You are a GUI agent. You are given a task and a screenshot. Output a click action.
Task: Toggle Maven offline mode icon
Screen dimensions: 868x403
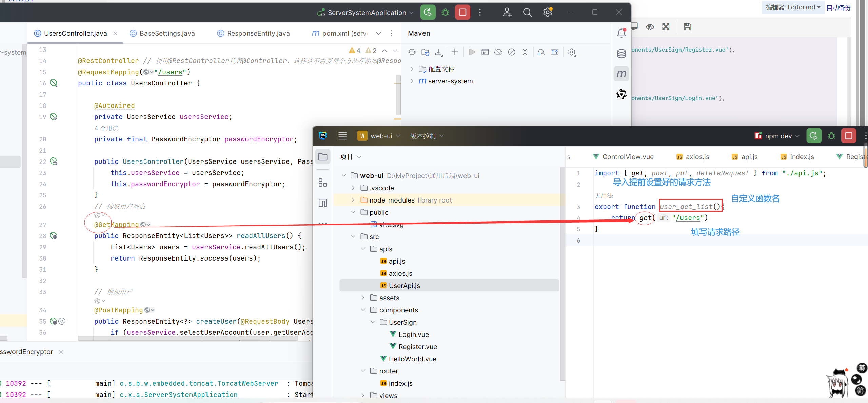pos(498,52)
